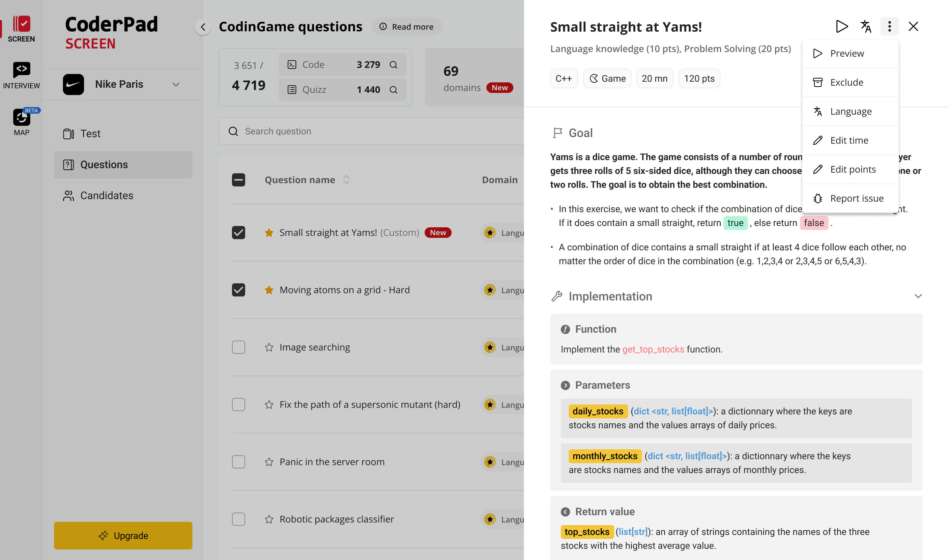Click the translate language icon in header
The height and width of the screenshot is (560, 949).
866,26
